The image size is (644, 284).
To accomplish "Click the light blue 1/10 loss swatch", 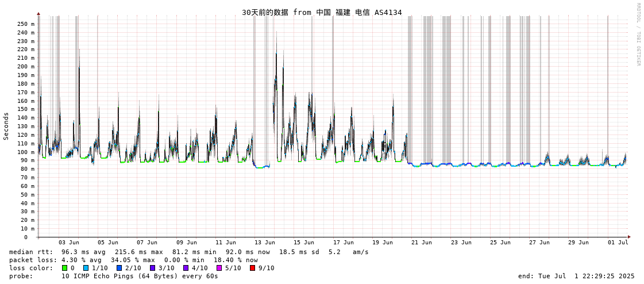I will pyautogui.click(x=85, y=268).
